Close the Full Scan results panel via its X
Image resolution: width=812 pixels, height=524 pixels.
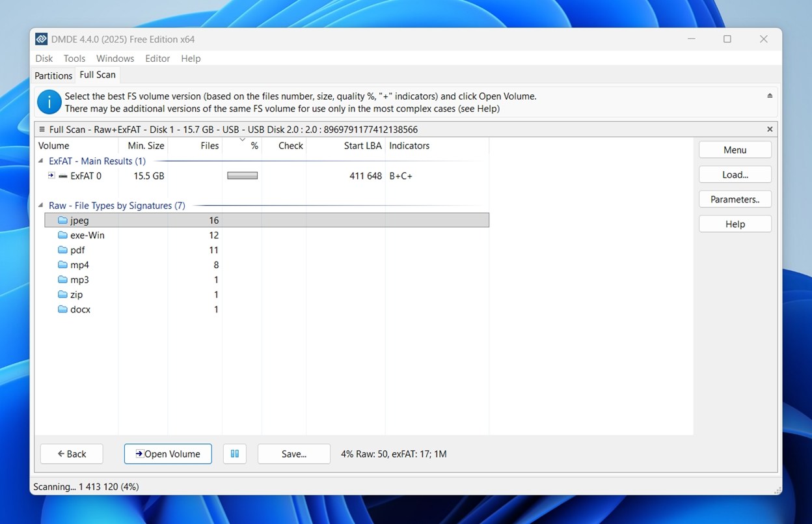click(770, 129)
